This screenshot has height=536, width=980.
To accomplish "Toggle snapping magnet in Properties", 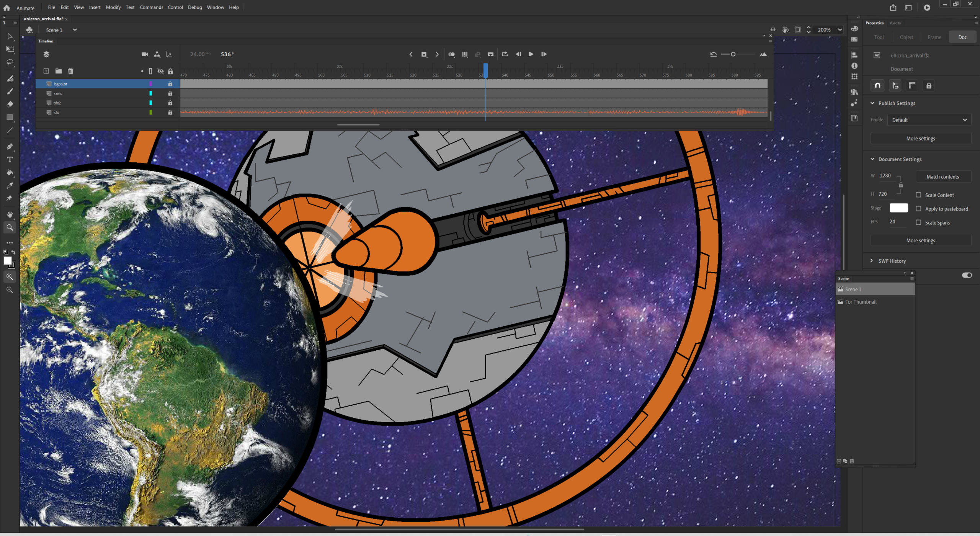I will (x=877, y=85).
